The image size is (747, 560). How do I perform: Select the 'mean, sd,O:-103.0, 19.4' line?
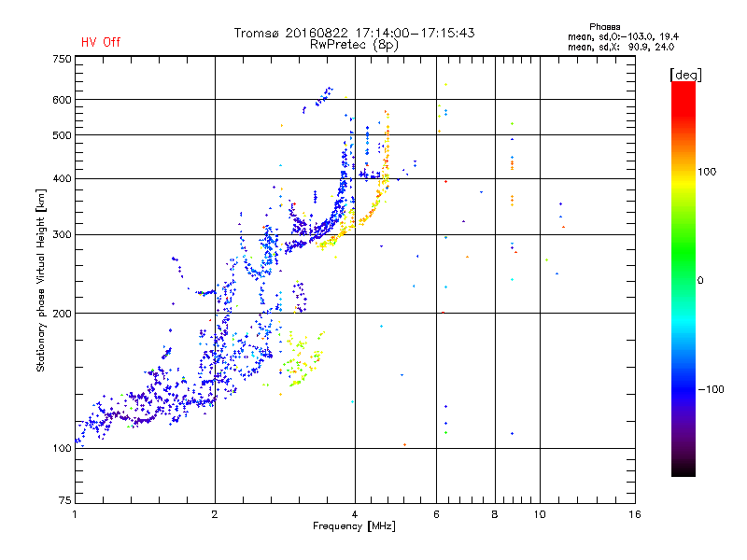click(x=623, y=36)
